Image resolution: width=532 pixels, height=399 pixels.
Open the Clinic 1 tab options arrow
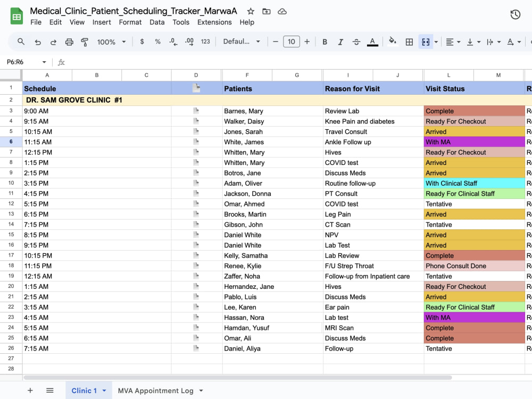coord(104,391)
